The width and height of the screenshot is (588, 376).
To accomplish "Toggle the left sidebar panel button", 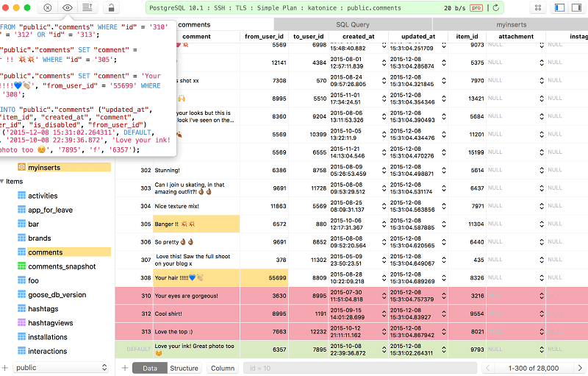I will pos(560,7).
